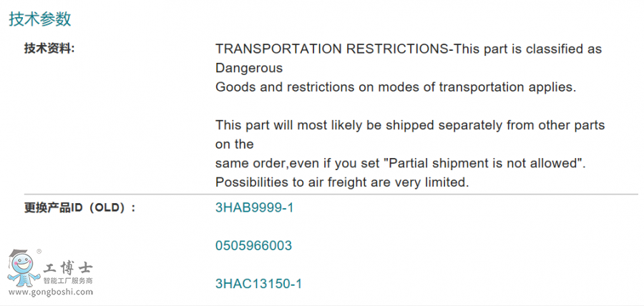644x306 pixels.
Task: Click the registered trademark symbol by the mascot
Action: (39, 252)
